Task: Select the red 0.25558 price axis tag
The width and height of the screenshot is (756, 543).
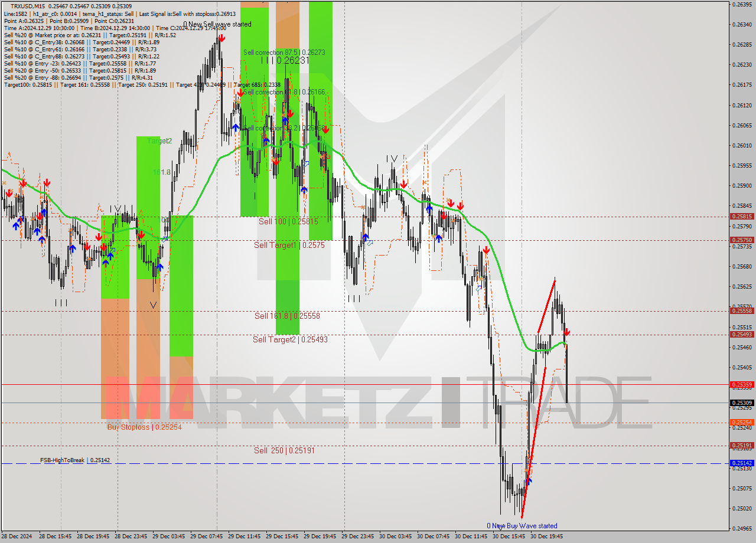Action: coord(742,311)
